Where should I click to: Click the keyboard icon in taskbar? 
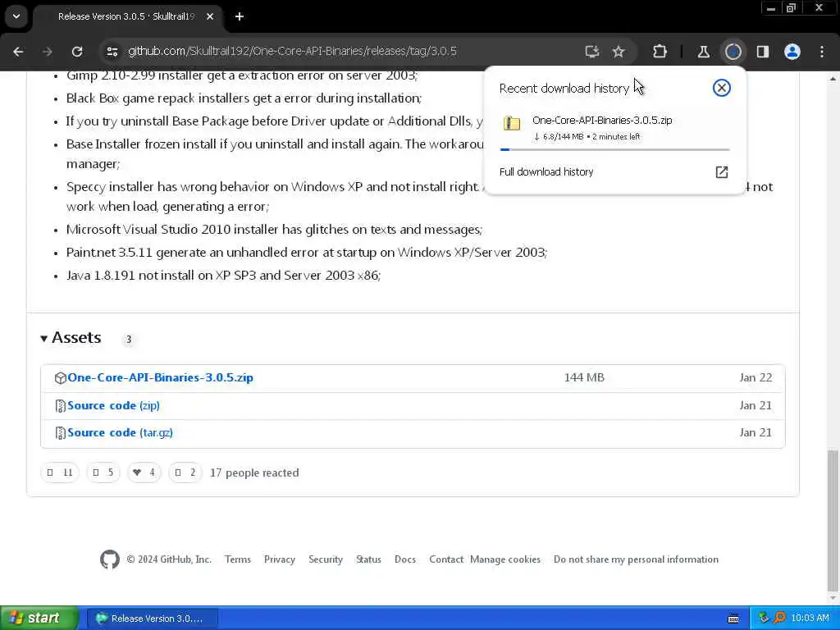pos(733,619)
